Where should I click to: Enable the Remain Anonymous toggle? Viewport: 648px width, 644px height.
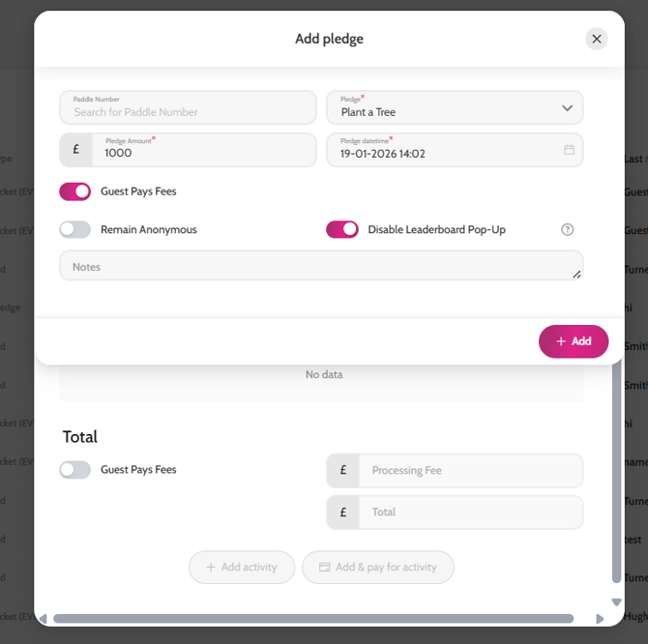74,230
